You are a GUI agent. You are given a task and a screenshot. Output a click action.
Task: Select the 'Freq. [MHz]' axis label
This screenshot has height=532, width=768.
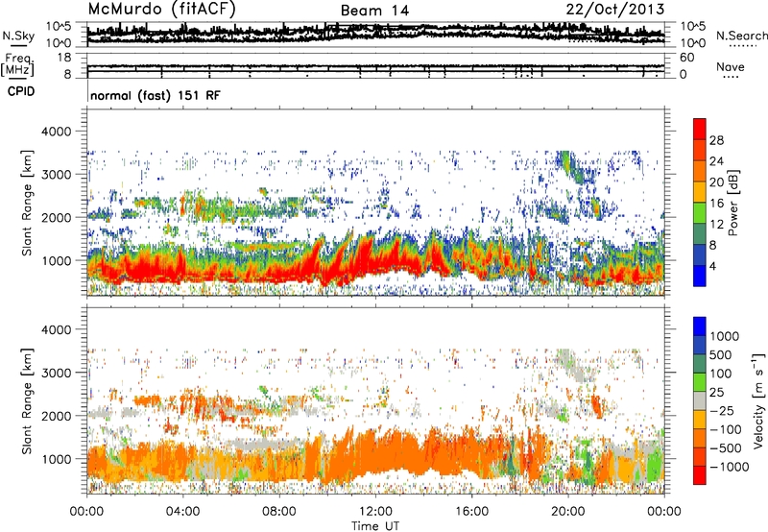(17, 65)
